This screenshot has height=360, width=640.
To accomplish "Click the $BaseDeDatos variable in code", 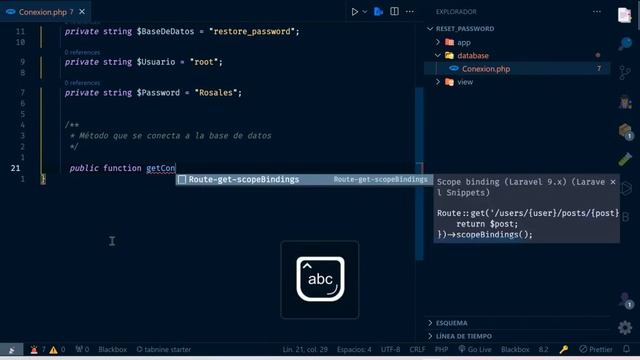I will (x=165, y=31).
